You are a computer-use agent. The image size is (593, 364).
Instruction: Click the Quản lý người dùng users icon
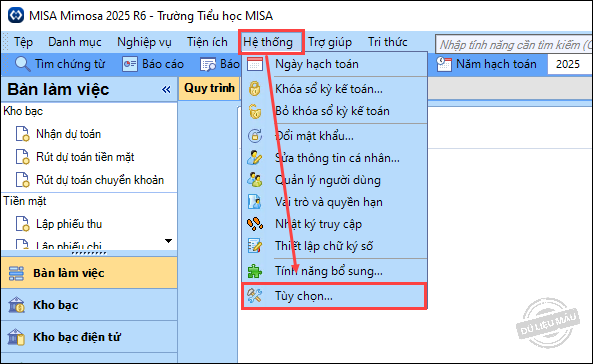255,180
